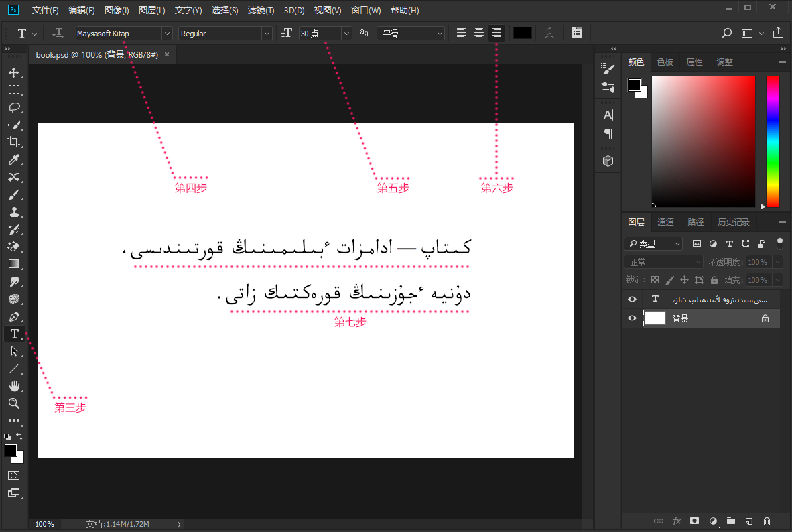Open the Regular font style dropdown
This screenshot has height=532, width=792.
pyautogui.click(x=267, y=34)
